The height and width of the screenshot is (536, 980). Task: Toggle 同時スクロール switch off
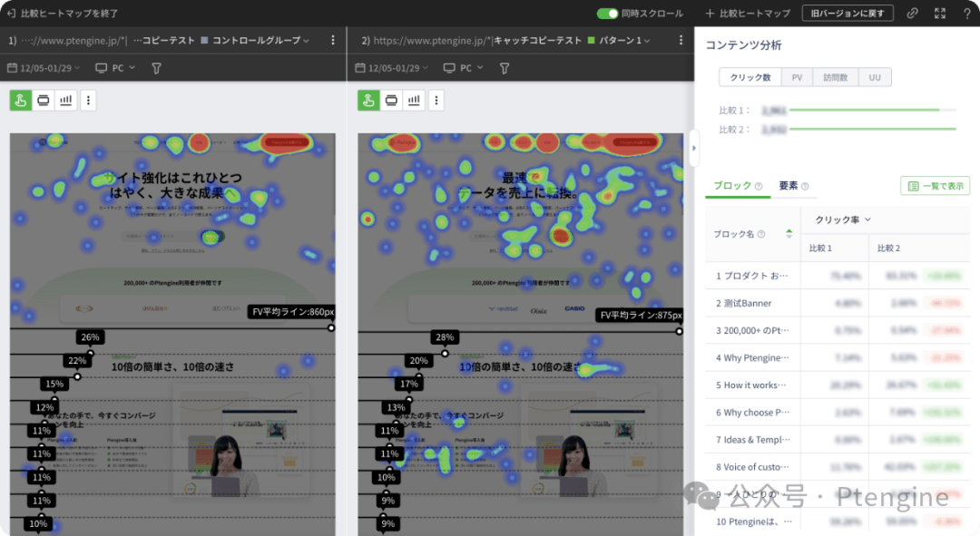(607, 14)
